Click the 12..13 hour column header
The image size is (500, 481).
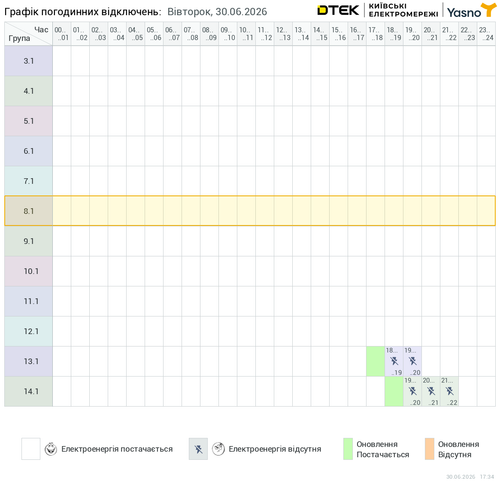coord(283,34)
